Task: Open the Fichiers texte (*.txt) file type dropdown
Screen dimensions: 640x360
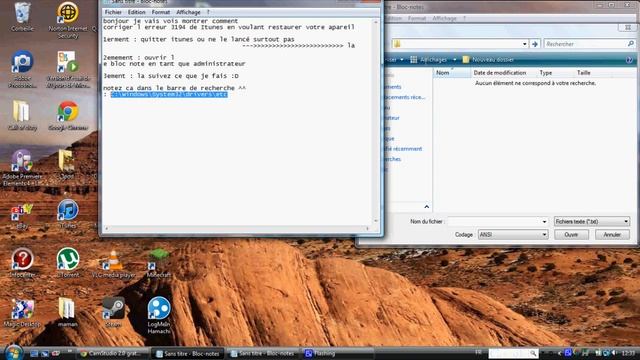Action: click(591, 222)
